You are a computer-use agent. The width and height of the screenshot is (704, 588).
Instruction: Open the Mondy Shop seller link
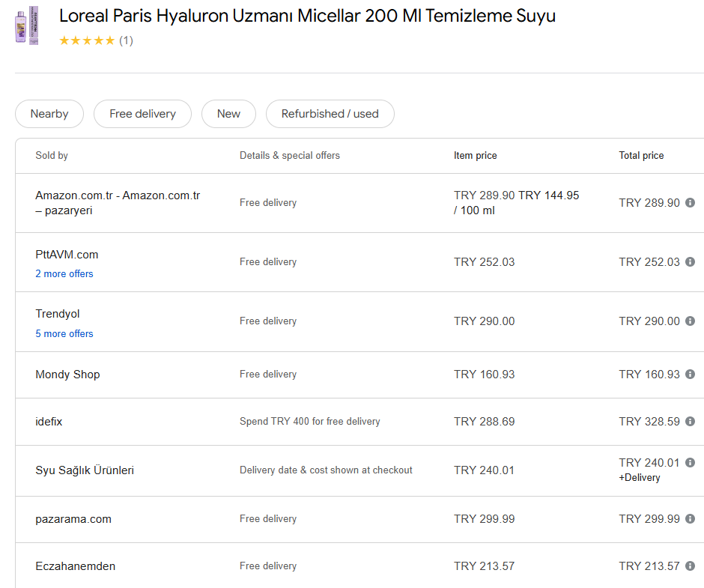click(x=68, y=375)
